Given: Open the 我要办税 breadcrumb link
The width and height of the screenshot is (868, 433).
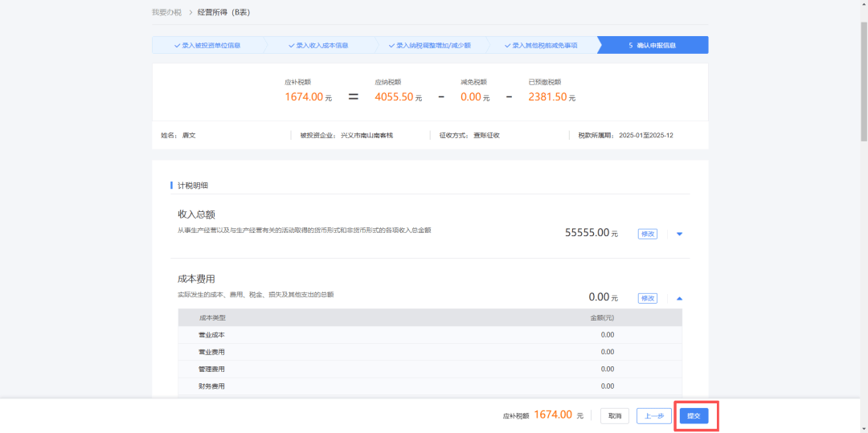Looking at the screenshot, I should 166,12.
